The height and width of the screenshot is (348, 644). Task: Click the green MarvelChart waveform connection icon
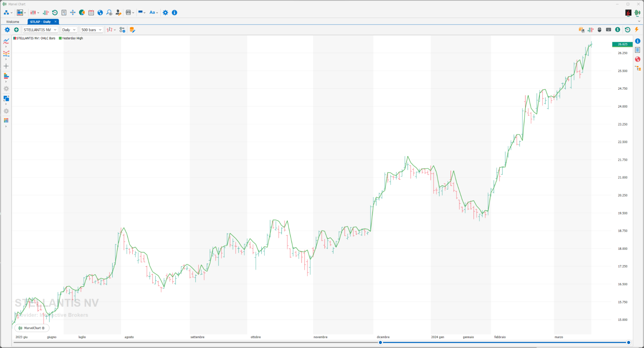[x=637, y=13]
